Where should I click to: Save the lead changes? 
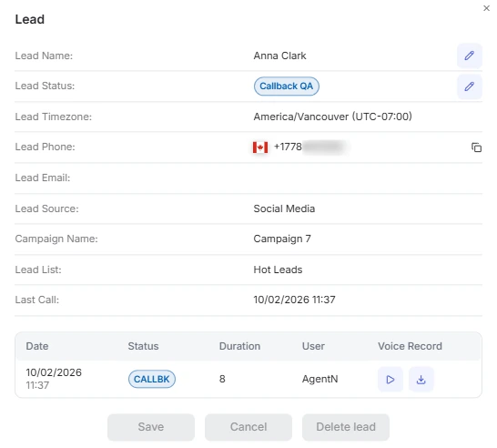pos(151,427)
